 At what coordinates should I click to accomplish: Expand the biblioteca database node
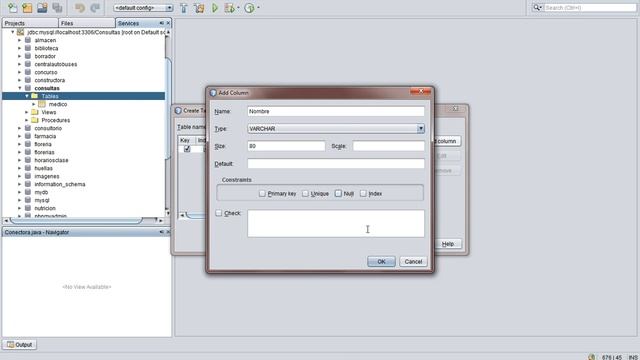tap(20, 48)
